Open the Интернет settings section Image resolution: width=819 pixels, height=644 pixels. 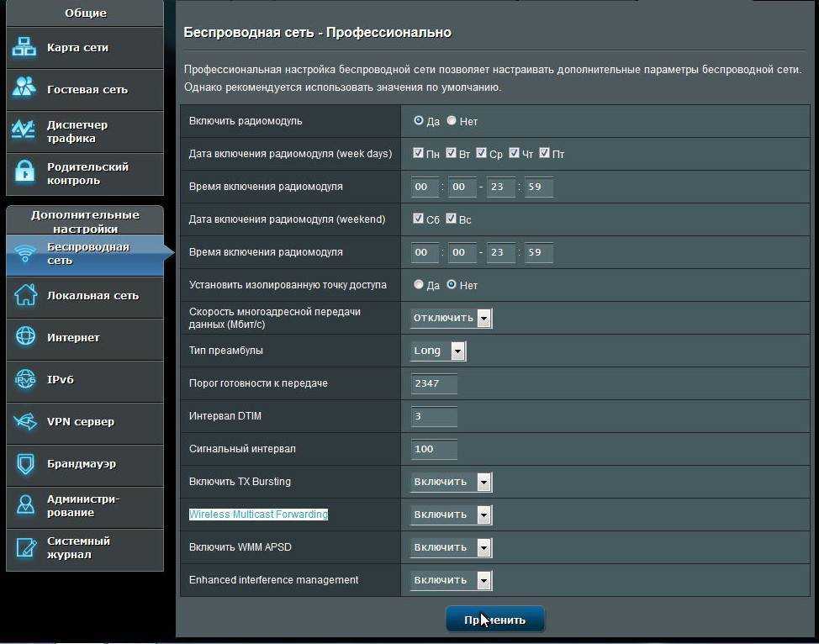(x=85, y=338)
